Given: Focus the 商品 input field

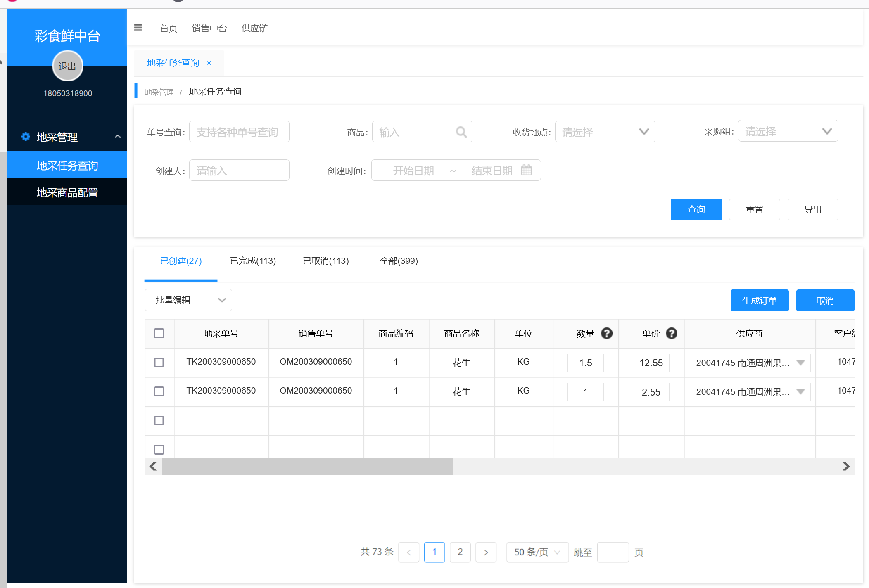Looking at the screenshot, I should click(x=422, y=132).
